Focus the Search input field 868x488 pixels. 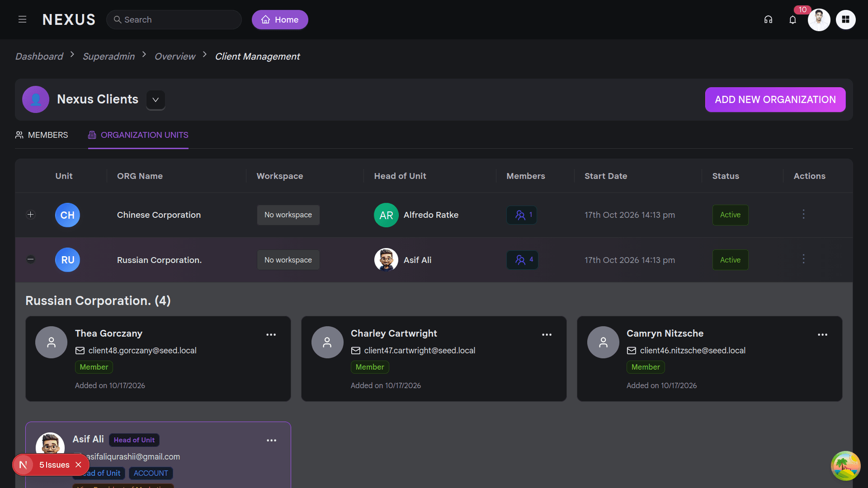click(174, 19)
